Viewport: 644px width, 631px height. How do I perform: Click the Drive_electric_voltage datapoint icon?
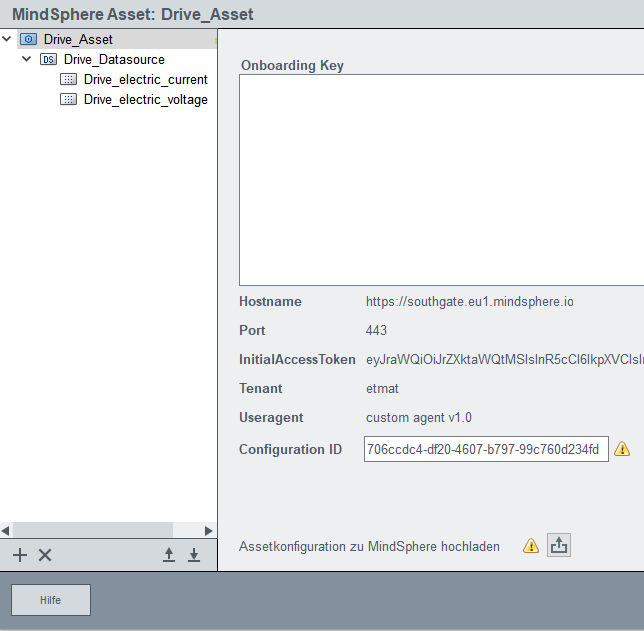pyautogui.click(x=68, y=99)
